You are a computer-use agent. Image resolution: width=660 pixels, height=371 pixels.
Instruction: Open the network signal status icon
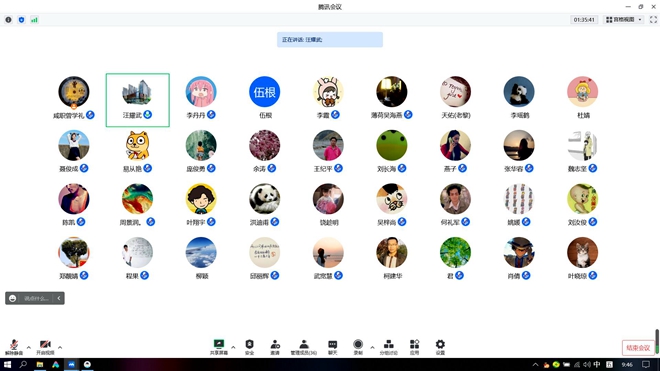pyautogui.click(x=35, y=20)
